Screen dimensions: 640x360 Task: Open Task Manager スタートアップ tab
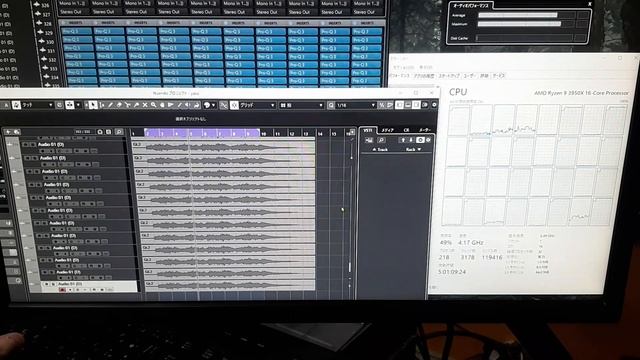coord(449,76)
